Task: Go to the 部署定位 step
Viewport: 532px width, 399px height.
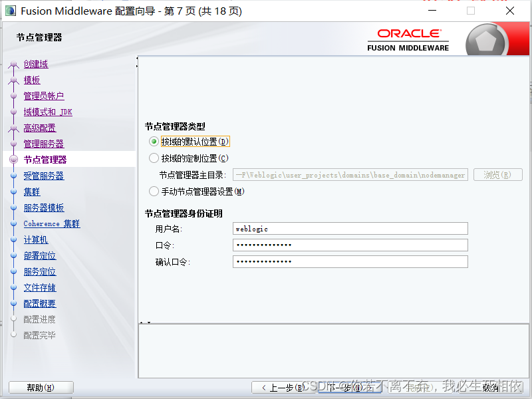Action: pos(40,255)
